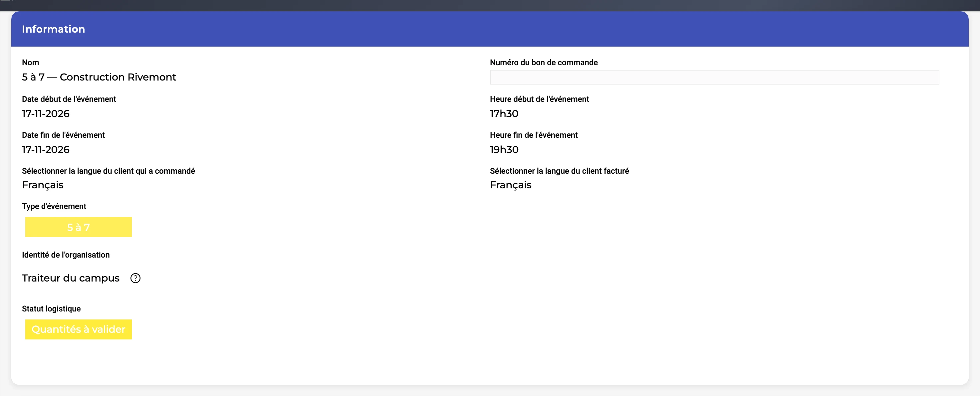Click the Nom field label

click(30, 62)
